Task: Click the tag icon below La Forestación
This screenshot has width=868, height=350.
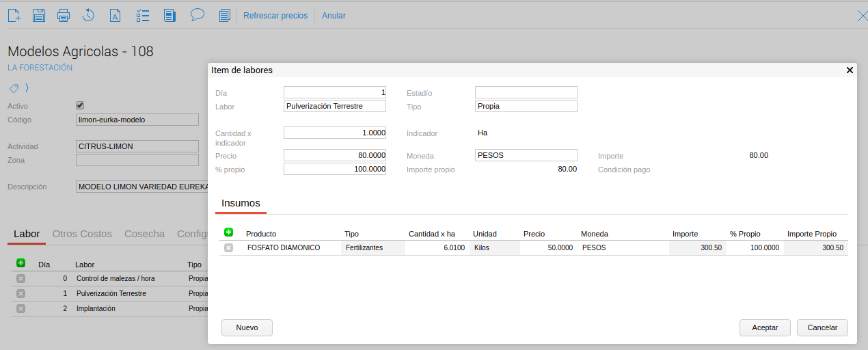Action: click(13, 88)
